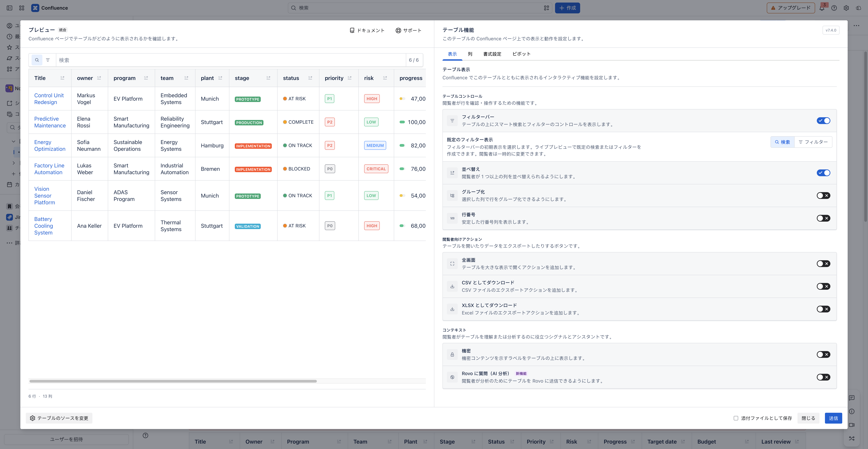
Task: Click the filter lines icon beside preview search
Action: click(48, 60)
